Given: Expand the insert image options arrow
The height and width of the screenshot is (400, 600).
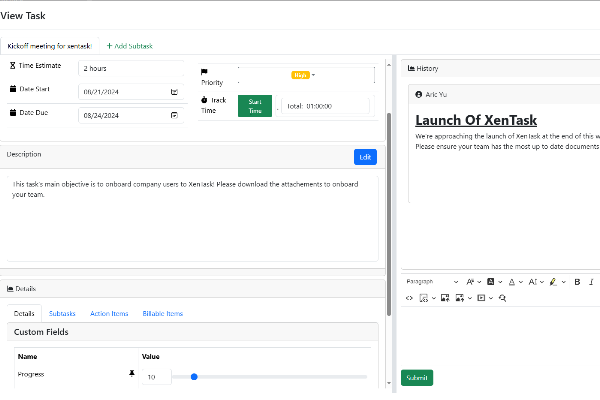Looking at the screenshot, I should tap(470, 298).
